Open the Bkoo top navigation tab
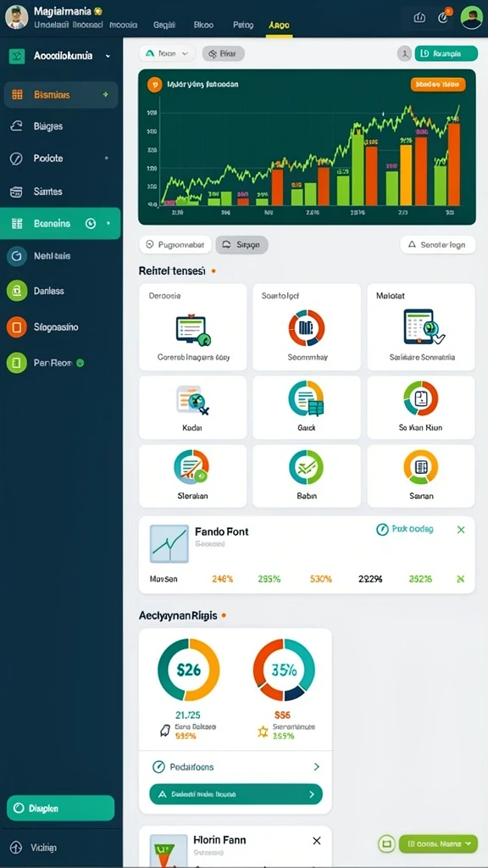 coord(203,25)
